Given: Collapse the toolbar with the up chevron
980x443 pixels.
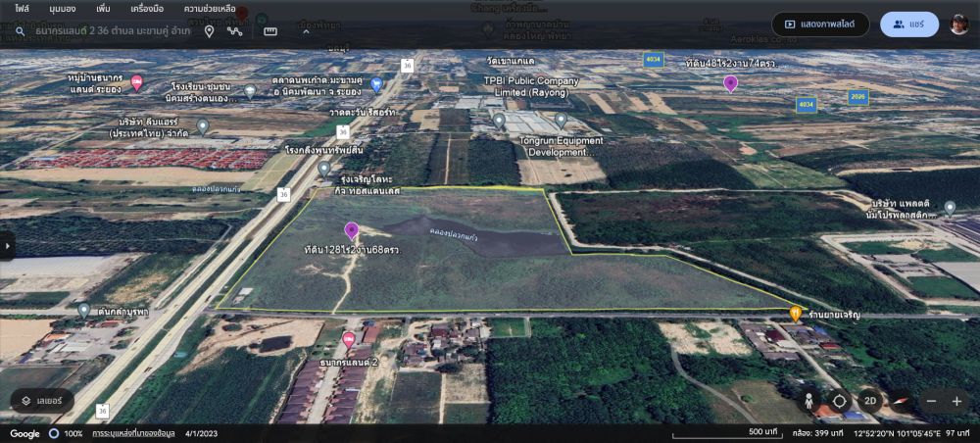Looking at the screenshot, I should (306, 31).
